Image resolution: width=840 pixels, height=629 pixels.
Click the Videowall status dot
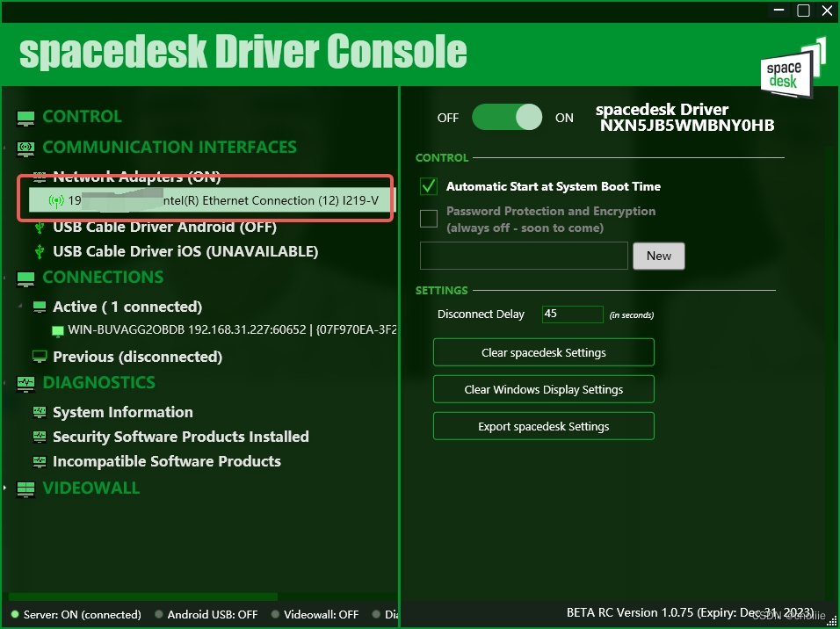coord(275,615)
